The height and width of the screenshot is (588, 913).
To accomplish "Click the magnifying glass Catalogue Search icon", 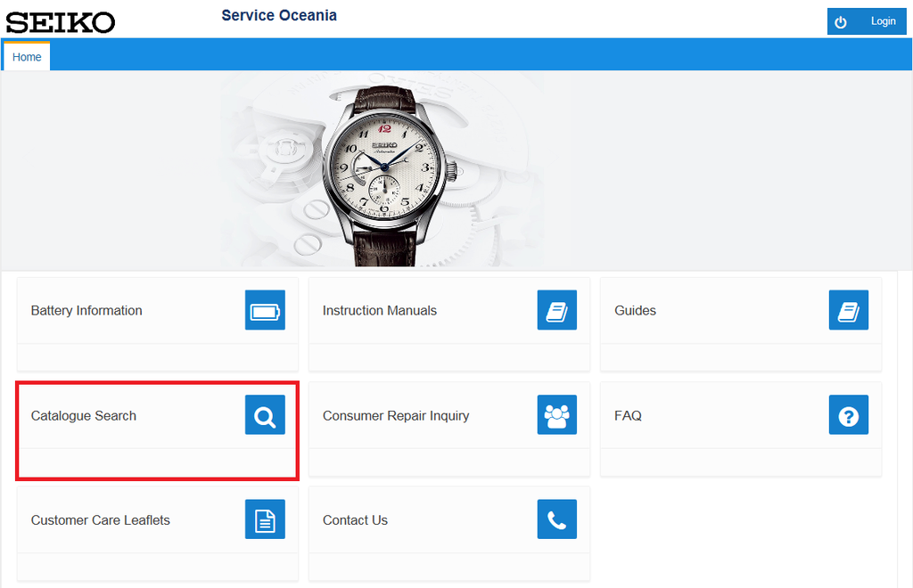I will tap(265, 415).
